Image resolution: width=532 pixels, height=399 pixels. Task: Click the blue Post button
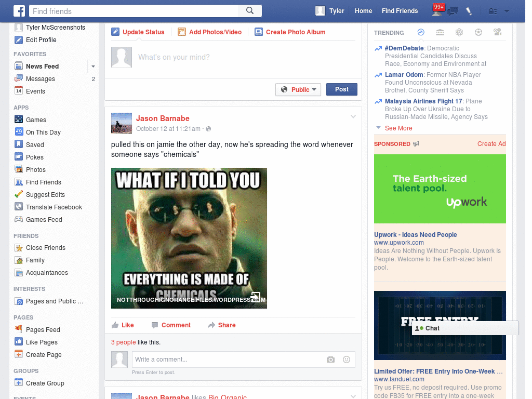click(342, 89)
